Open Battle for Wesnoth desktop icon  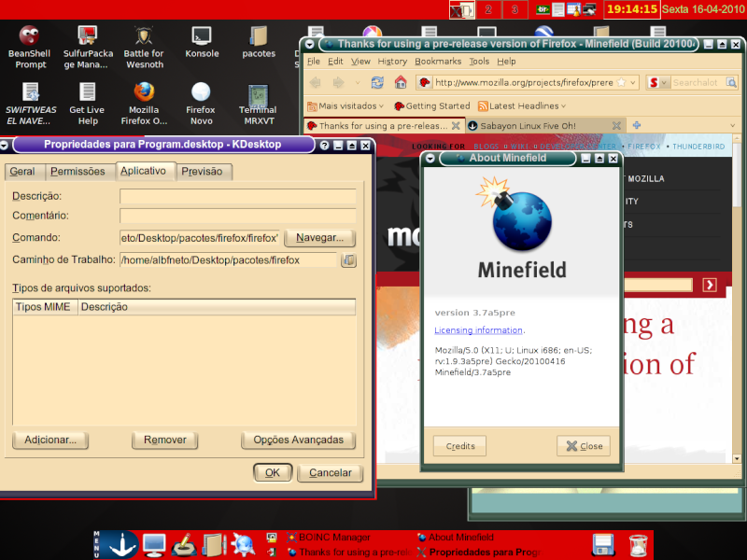[144, 47]
